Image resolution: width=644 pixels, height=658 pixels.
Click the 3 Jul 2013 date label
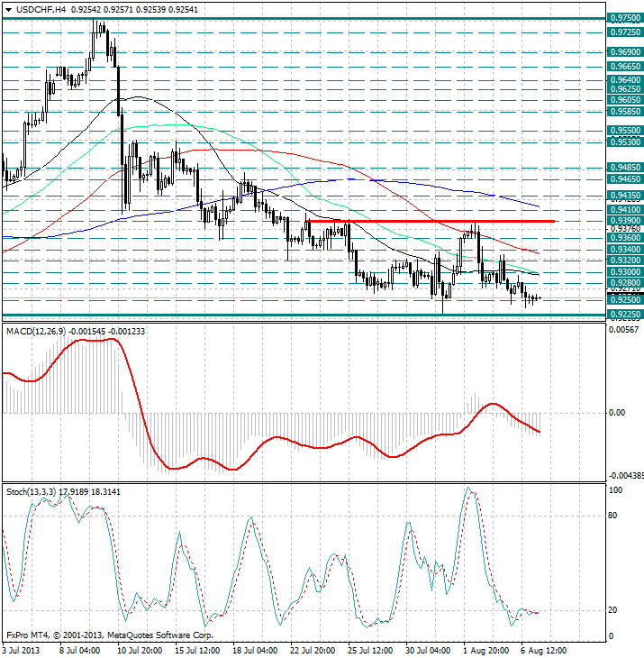click(x=22, y=650)
